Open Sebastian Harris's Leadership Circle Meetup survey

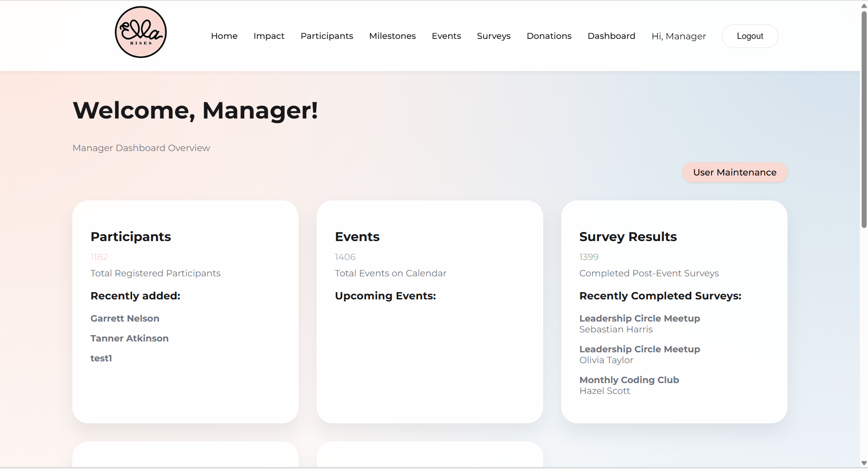coord(640,324)
